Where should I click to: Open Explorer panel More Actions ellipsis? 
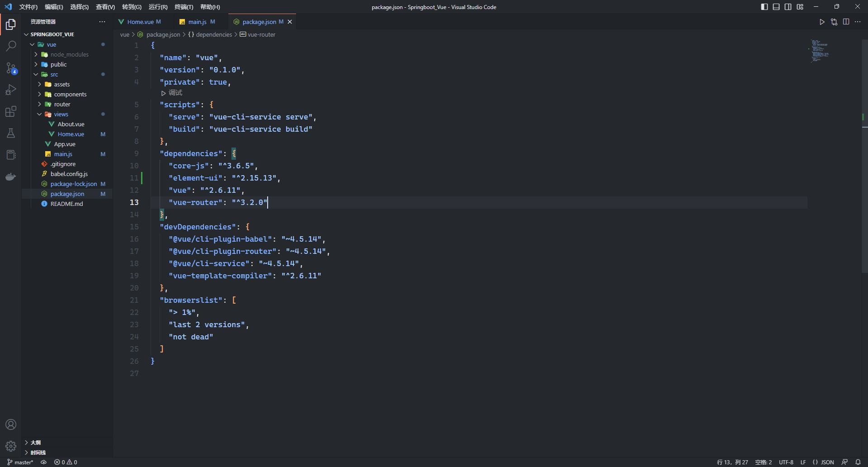(102, 22)
